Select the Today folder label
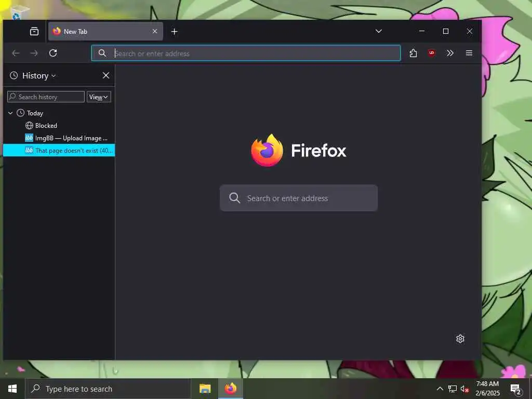Image resolution: width=532 pixels, height=399 pixels. (x=35, y=113)
